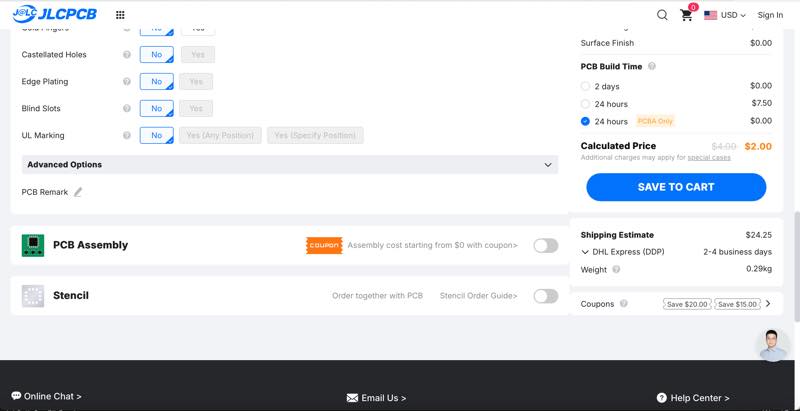This screenshot has height=411, width=800.
Task: Expand the Advanced Options section
Action: [290, 165]
